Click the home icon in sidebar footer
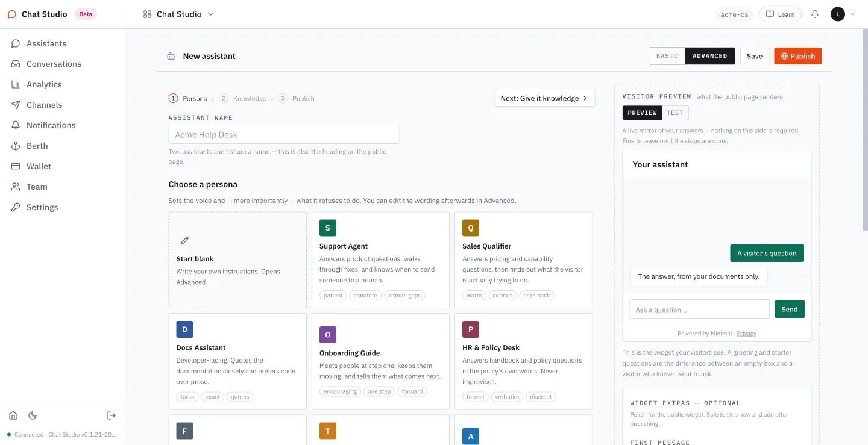The width and height of the screenshot is (868, 445). 13,415
